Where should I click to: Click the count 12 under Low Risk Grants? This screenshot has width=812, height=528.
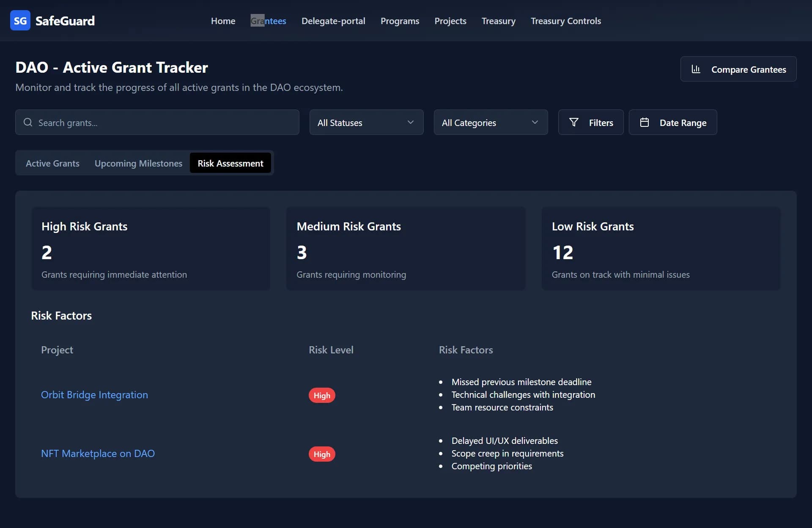click(562, 252)
